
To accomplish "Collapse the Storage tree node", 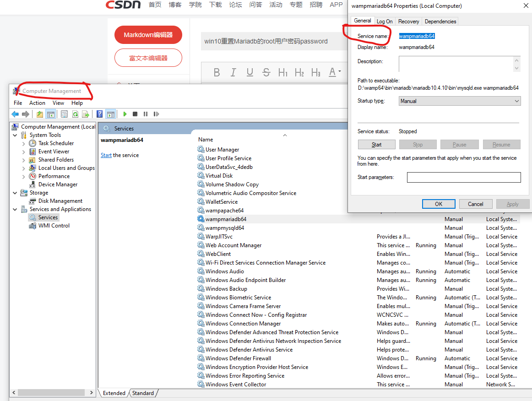I will click(15, 192).
